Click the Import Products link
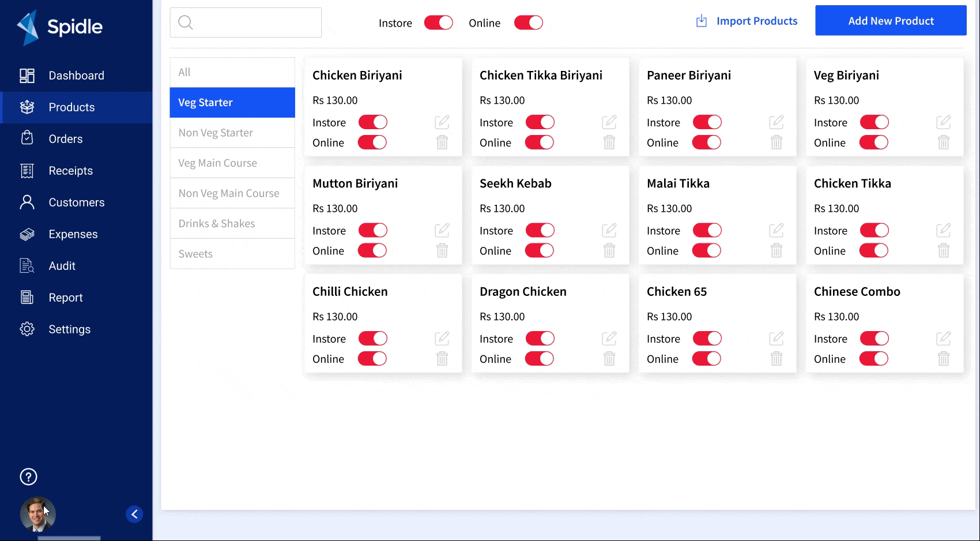Screen dimensions: 980x541 point(747,21)
